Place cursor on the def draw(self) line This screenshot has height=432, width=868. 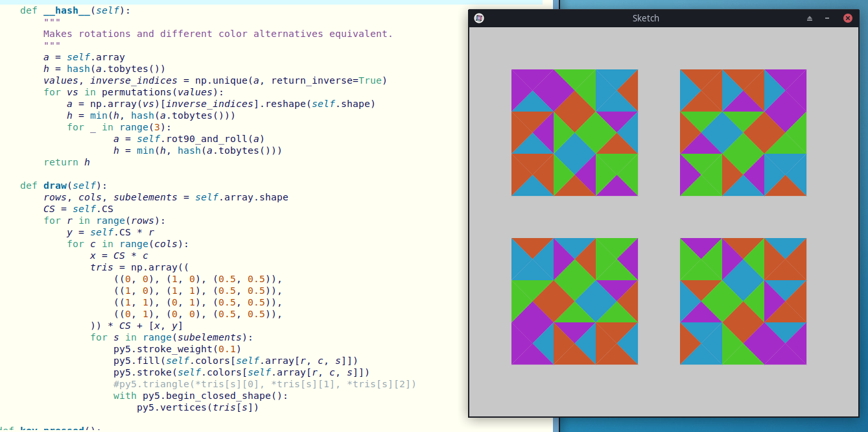[64, 186]
